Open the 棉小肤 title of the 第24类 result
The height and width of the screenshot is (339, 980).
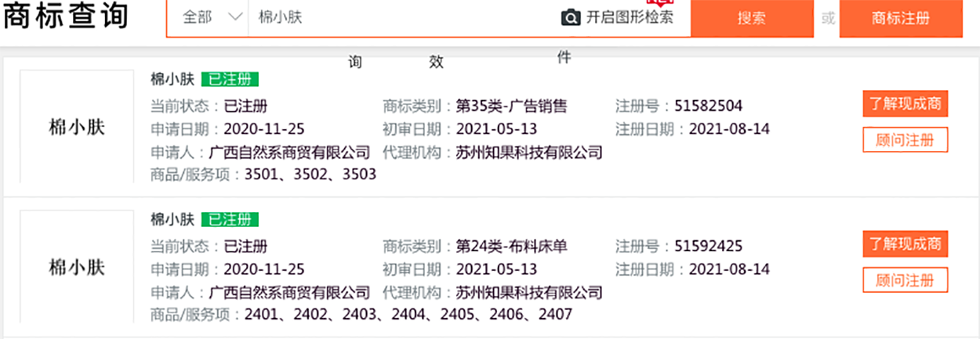pyautogui.click(x=172, y=219)
